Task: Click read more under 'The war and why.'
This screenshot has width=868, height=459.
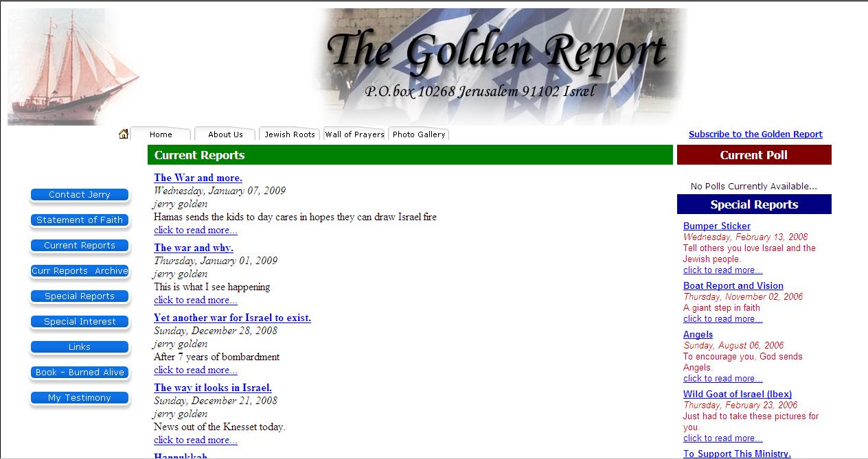Action: tap(196, 300)
